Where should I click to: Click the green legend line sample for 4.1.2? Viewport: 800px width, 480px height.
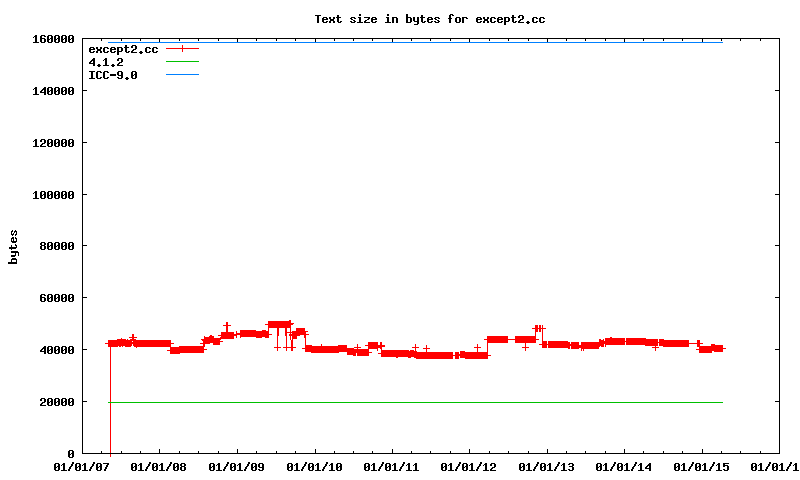coord(183,62)
